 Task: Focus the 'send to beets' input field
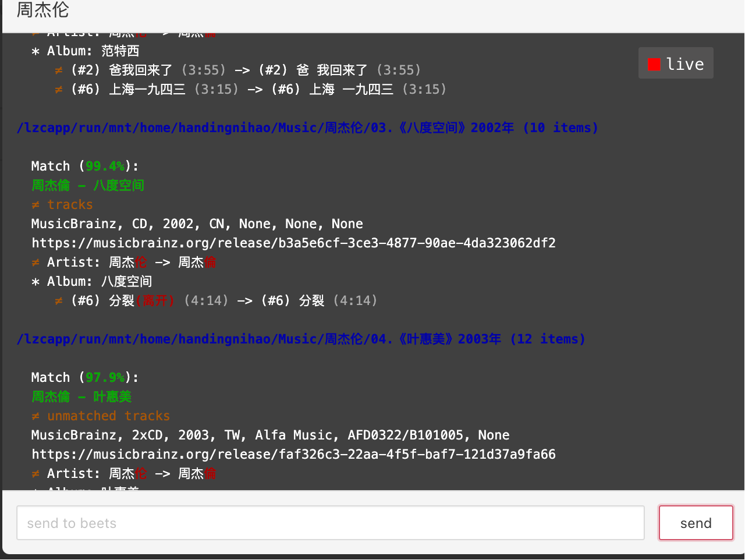click(x=331, y=523)
